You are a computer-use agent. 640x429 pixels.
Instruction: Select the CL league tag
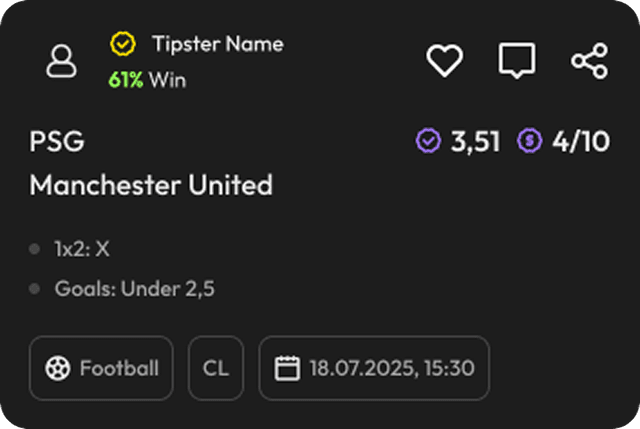pyautogui.click(x=215, y=368)
